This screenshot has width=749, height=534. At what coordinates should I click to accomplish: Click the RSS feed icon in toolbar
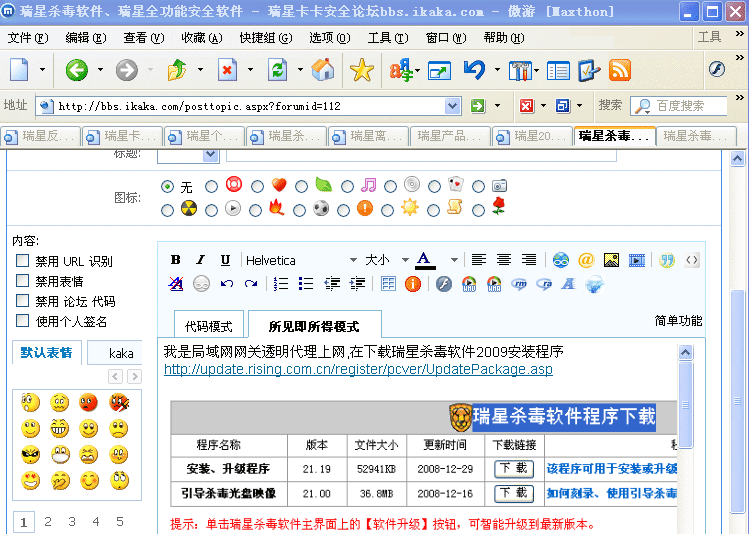point(620,70)
